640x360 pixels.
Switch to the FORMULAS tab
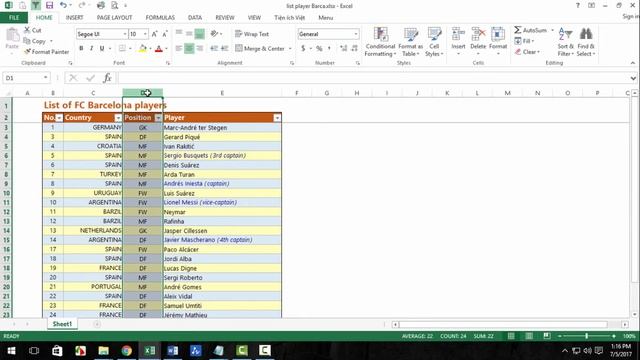point(160,18)
